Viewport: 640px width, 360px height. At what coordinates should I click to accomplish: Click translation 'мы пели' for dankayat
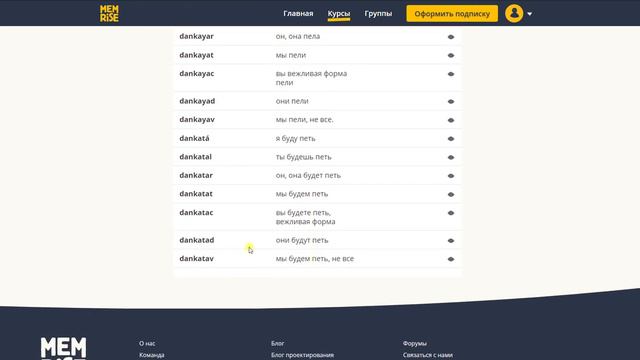[x=291, y=55]
